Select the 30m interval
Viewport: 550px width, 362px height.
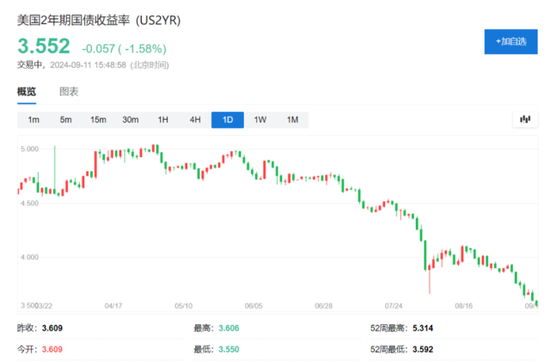coord(130,120)
